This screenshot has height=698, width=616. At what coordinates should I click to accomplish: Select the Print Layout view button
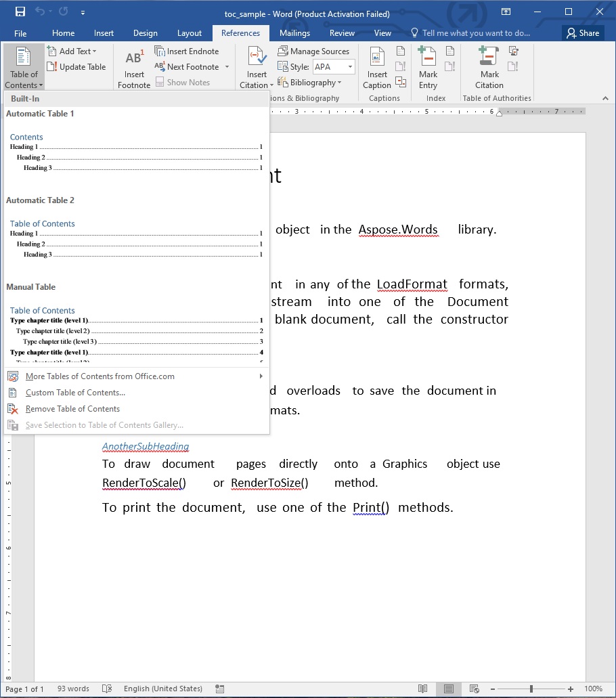pyautogui.click(x=448, y=689)
